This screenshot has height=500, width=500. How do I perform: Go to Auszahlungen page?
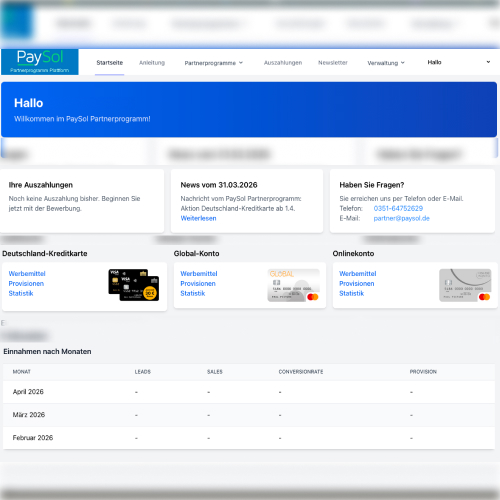(x=283, y=63)
